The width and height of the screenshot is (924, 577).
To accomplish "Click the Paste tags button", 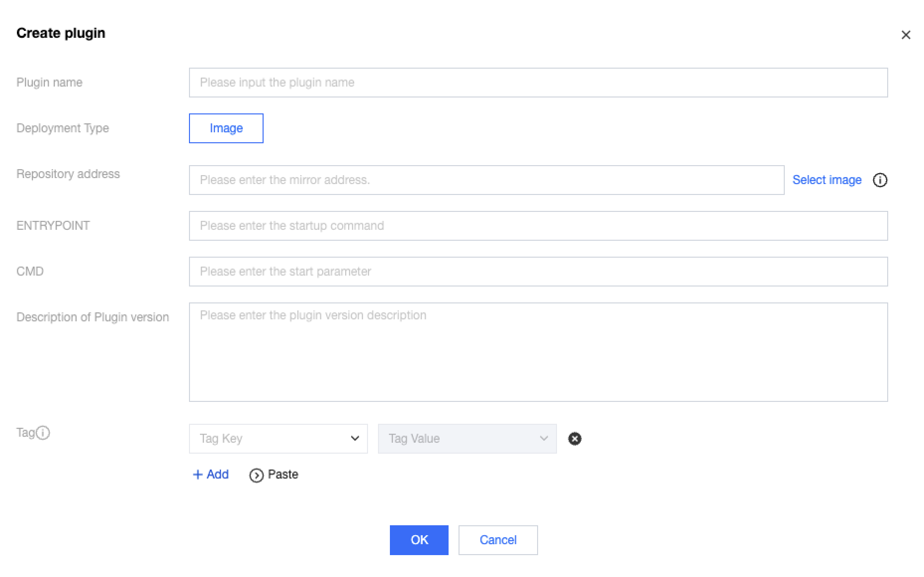I will click(282, 475).
